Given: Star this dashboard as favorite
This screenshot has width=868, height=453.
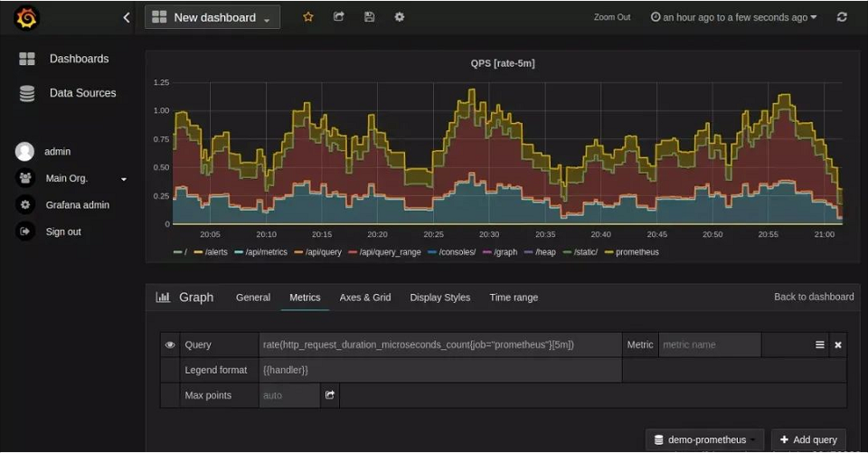Looking at the screenshot, I should [308, 17].
